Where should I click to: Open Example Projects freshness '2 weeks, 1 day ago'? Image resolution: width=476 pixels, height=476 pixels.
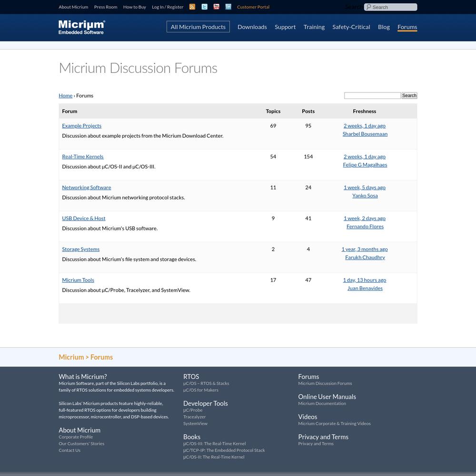click(365, 126)
